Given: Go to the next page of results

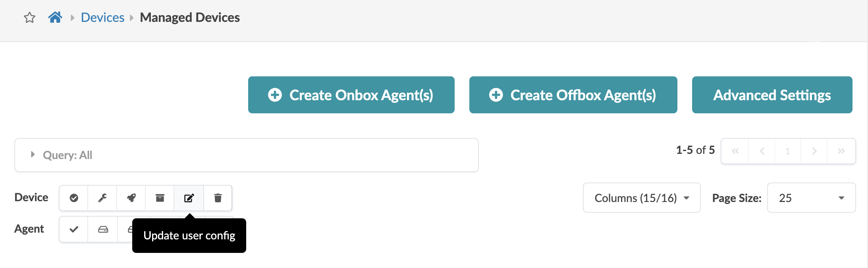Looking at the screenshot, I should (814, 151).
